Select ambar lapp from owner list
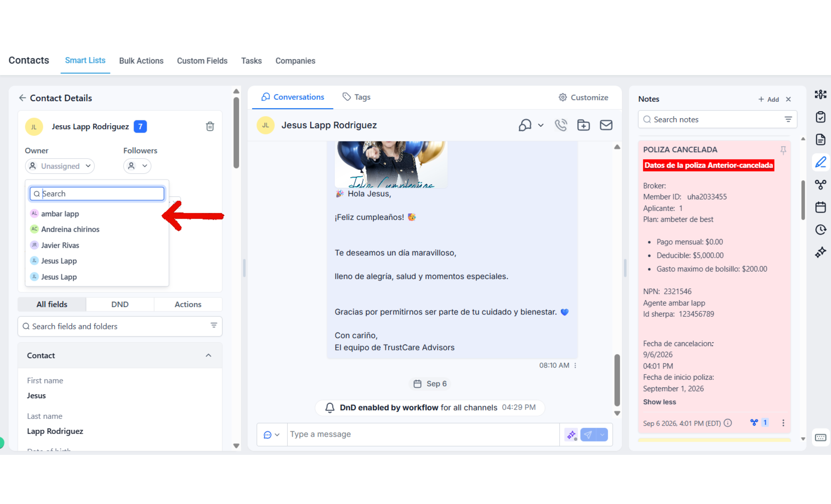Screen dimensions: 831x504 pos(97,214)
